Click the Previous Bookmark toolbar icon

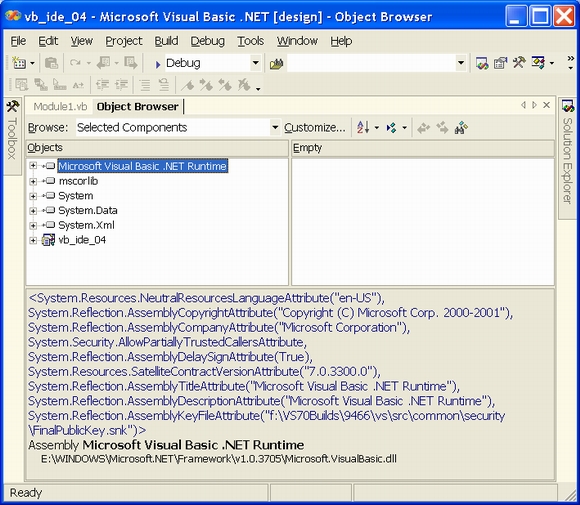pyautogui.click(x=225, y=85)
